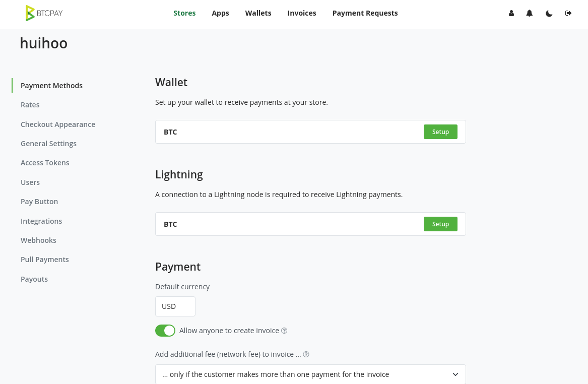
Task: Select Rates in the sidebar
Action: click(x=30, y=105)
